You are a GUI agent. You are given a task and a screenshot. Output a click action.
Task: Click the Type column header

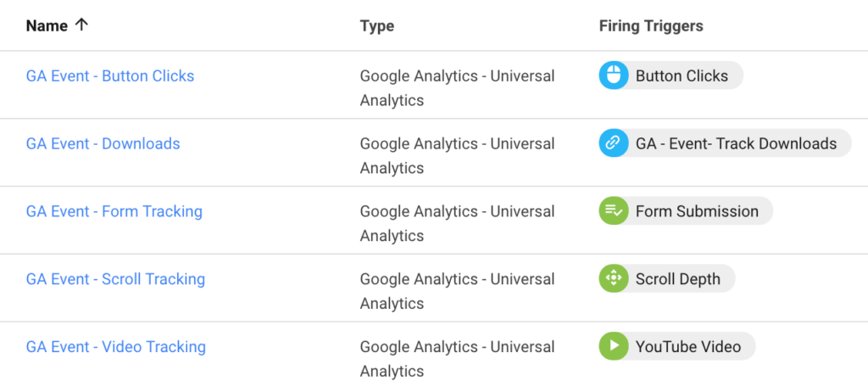point(377,25)
